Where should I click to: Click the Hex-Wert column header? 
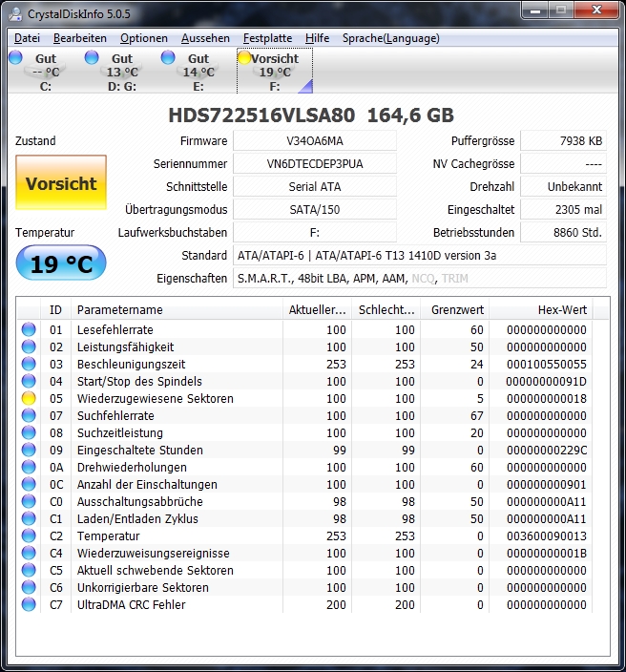pos(541,310)
